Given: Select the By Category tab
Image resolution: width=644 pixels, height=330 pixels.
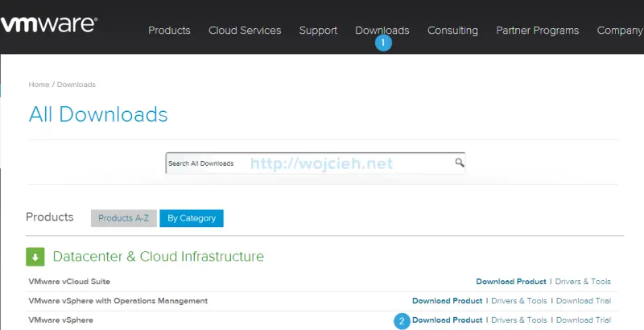Looking at the screenshot, I should (192, 218).
